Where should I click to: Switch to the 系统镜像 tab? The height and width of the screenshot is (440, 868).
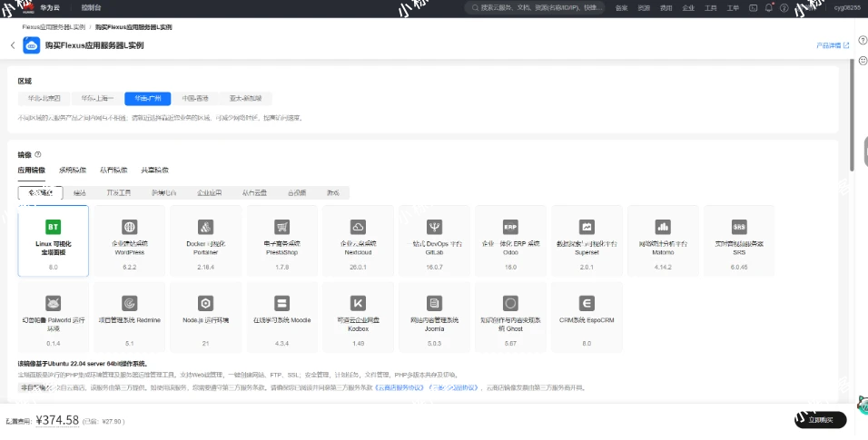coord(73,171)
